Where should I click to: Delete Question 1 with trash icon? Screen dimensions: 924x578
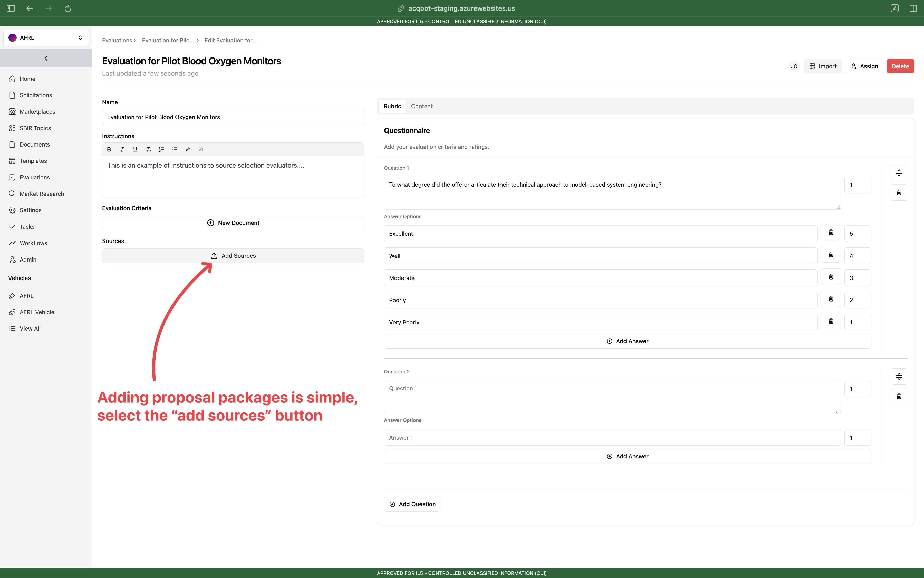coord(899,193)
